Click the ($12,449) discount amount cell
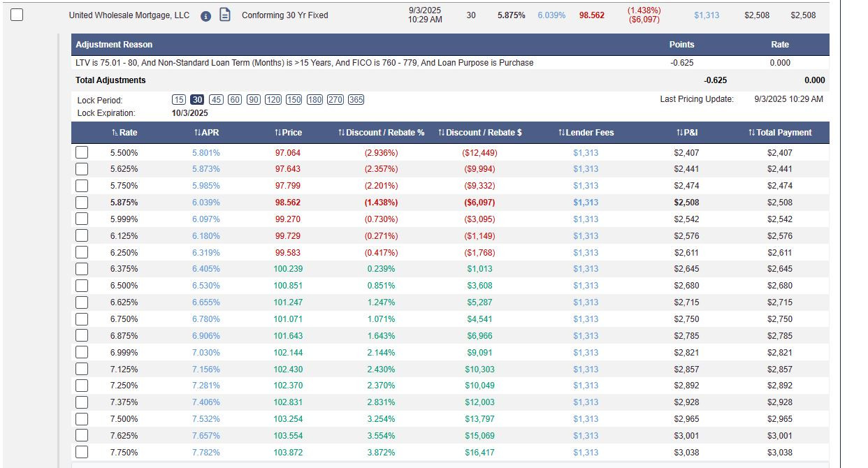 [x=479, y=152]
